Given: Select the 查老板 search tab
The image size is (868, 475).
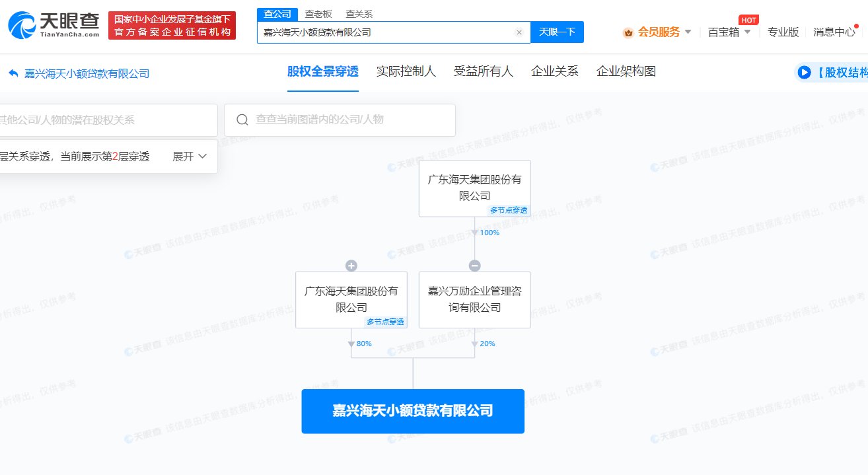Looking at the screenshot, I should [318, 14].
